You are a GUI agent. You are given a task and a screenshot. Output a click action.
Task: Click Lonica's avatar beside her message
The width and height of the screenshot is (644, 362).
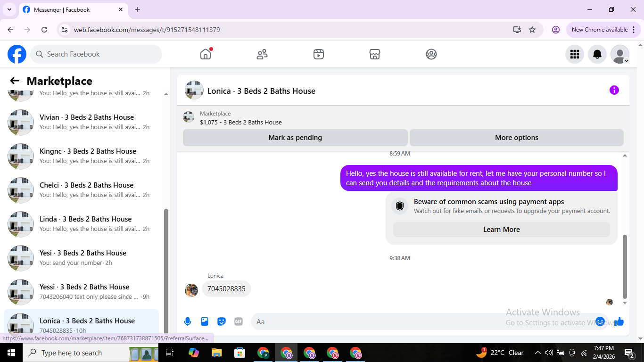click(x=191, y=290)
